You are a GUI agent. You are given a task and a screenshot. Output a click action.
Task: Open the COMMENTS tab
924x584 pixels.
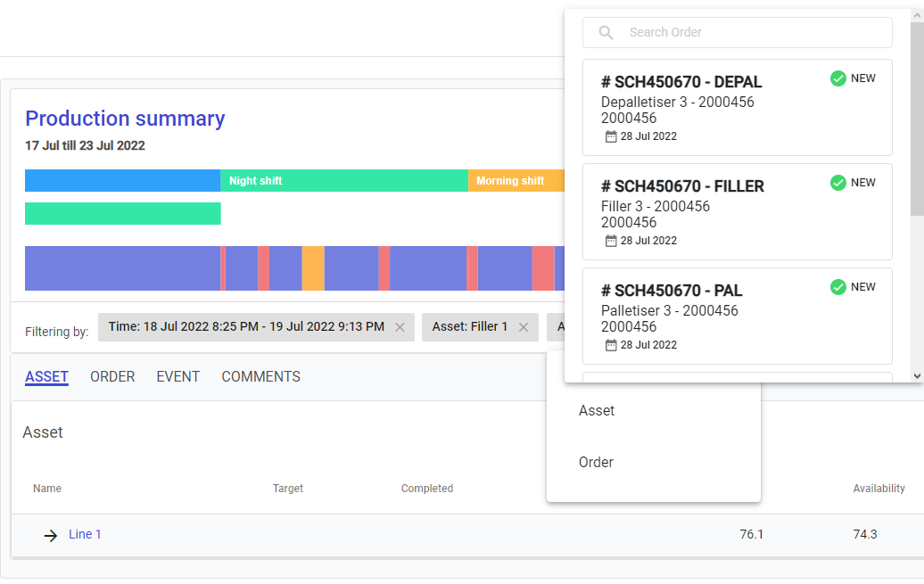click(x=261, y=376)
